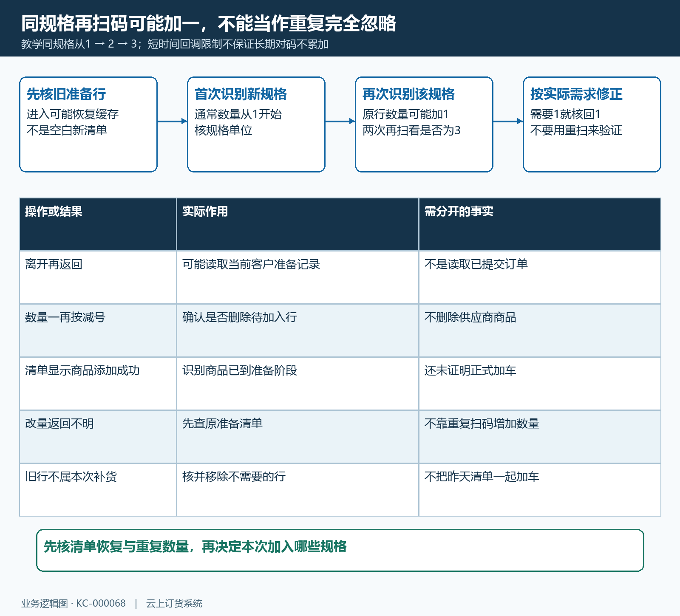This screenshot has width=680, height=616.
Task: Select the subtitle starting '教学同规格从1'
Action: (x=175, y=44)
